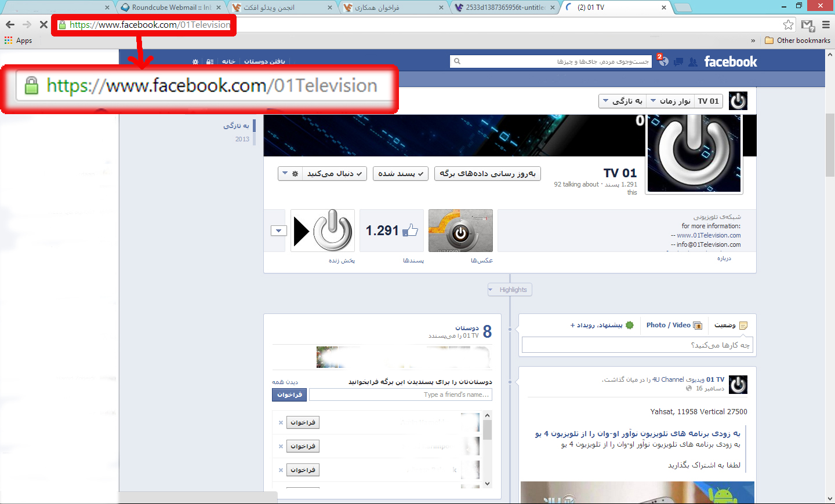Screen dimensions: 835x504
Task: Remove the first suggested friend with its ×
Action: pyautogui.click(x=281, y=422)
